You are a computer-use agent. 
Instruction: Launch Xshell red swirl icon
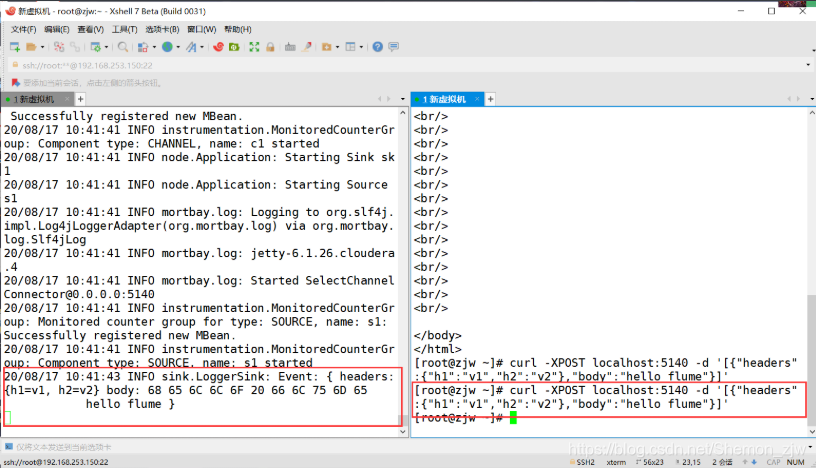pos(218,47)
